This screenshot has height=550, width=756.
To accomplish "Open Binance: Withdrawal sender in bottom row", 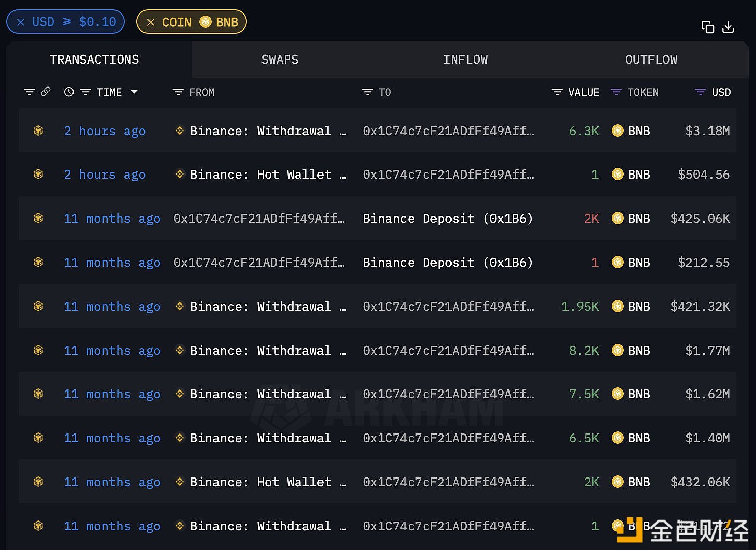I will click(268, 526).
